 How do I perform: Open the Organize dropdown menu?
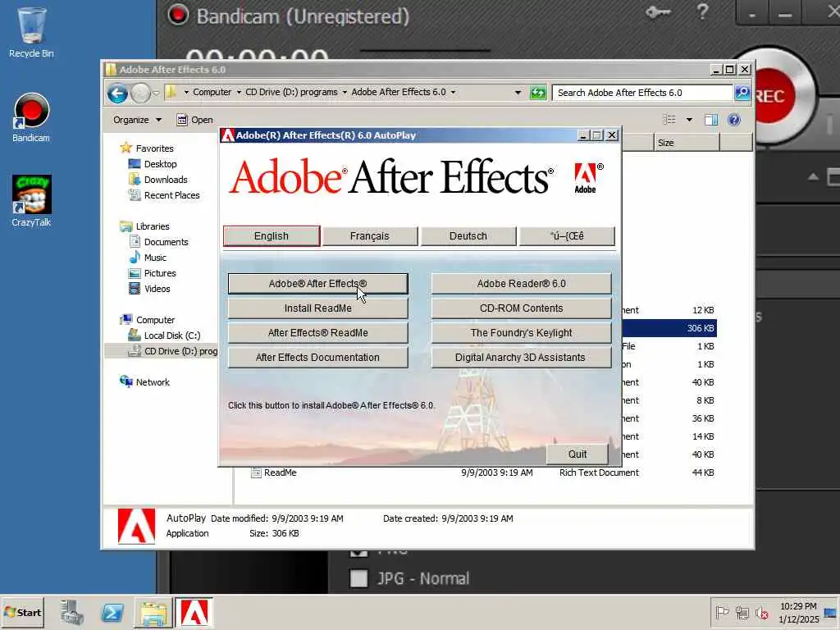[x=137, y=120]
